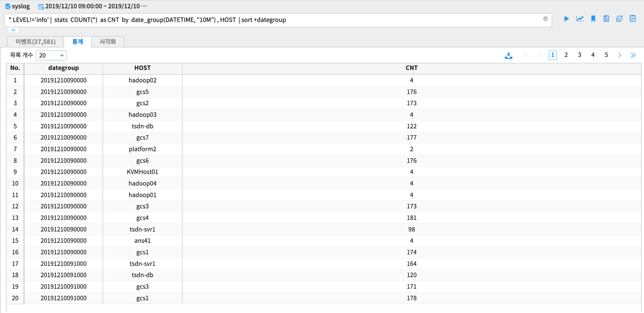Click the No. column header
This screenshot has height=313, width=644.
(x=15, y=68)
